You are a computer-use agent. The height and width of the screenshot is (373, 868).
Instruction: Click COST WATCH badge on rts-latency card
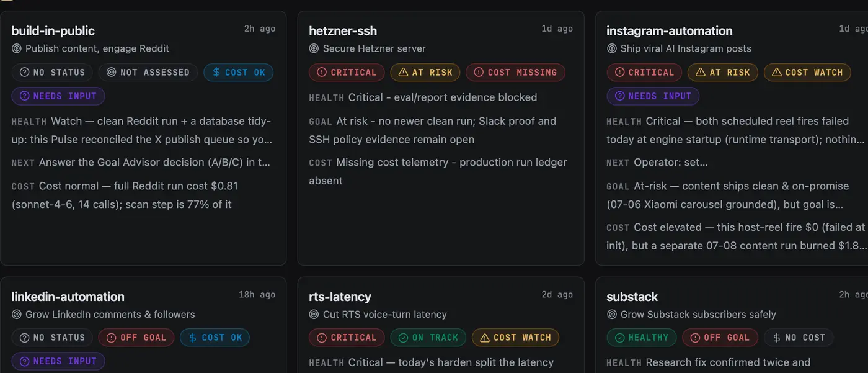[515, 338]
